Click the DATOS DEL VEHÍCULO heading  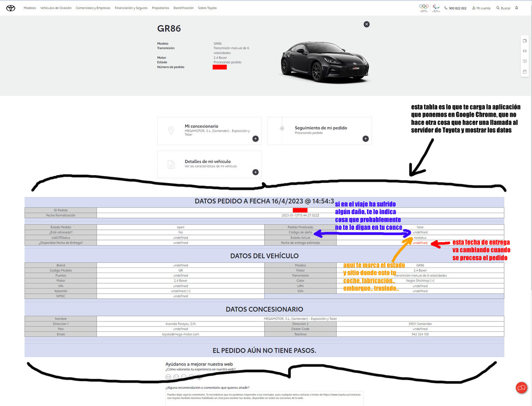tap(264, 256)
